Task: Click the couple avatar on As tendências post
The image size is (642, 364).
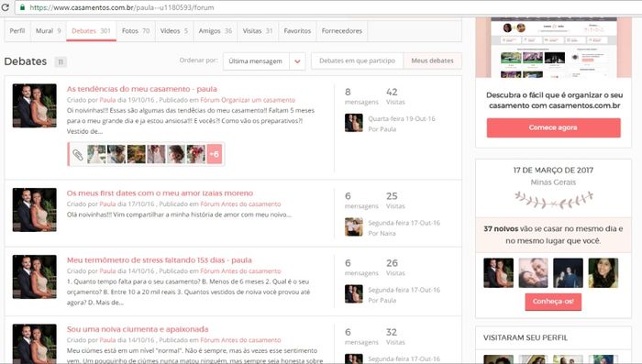Action: tap(35, 105)
